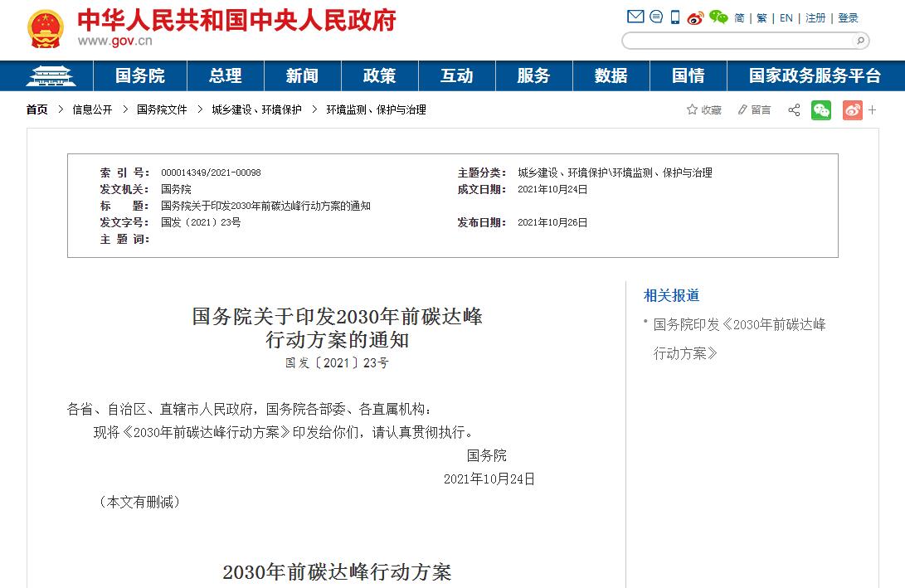The image size is (905, 588).
Task: Click the www.gov.cn URL text
Action: (114, 41)
